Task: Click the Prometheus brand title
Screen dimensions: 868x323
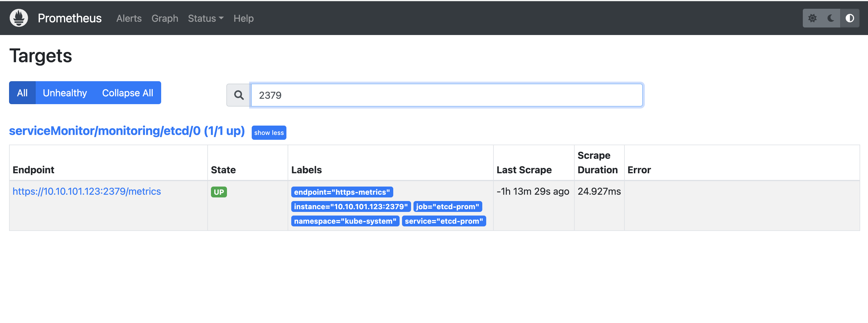Action: coord(69,18)
